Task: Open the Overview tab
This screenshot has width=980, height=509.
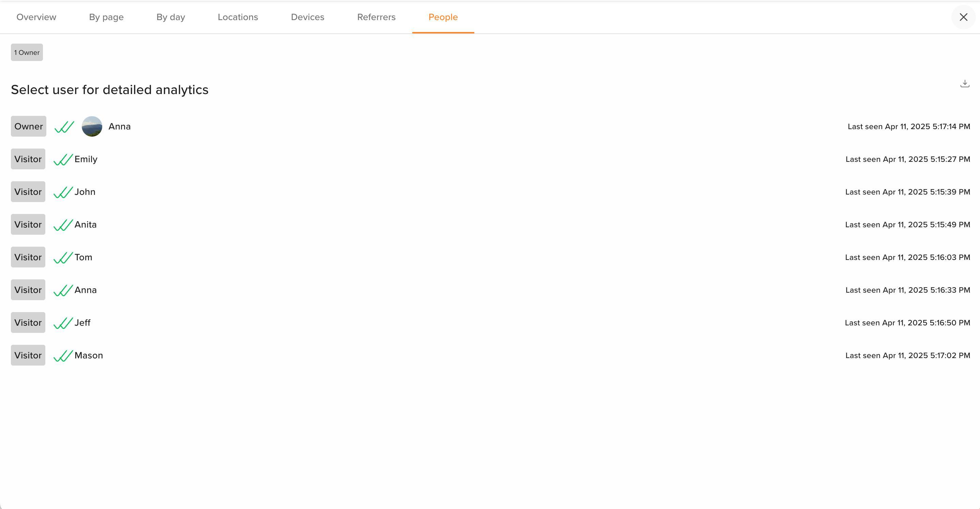Action: (x=36, y=17)
